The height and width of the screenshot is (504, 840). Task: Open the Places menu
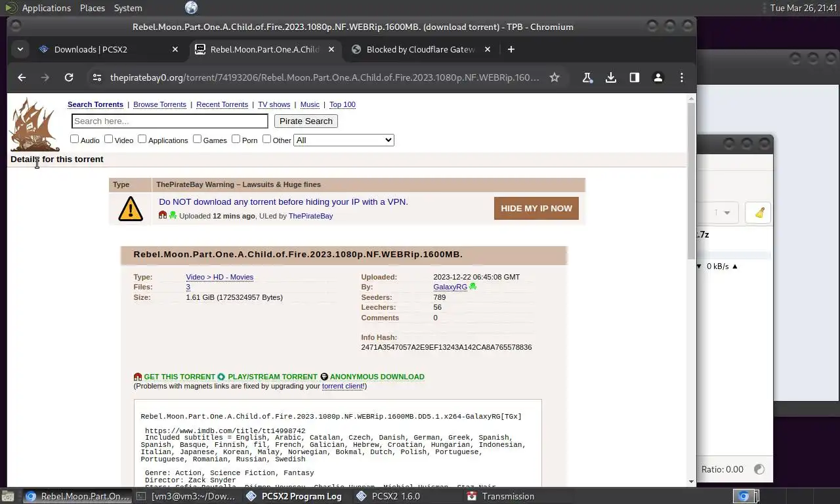click(x=93, y=8)
